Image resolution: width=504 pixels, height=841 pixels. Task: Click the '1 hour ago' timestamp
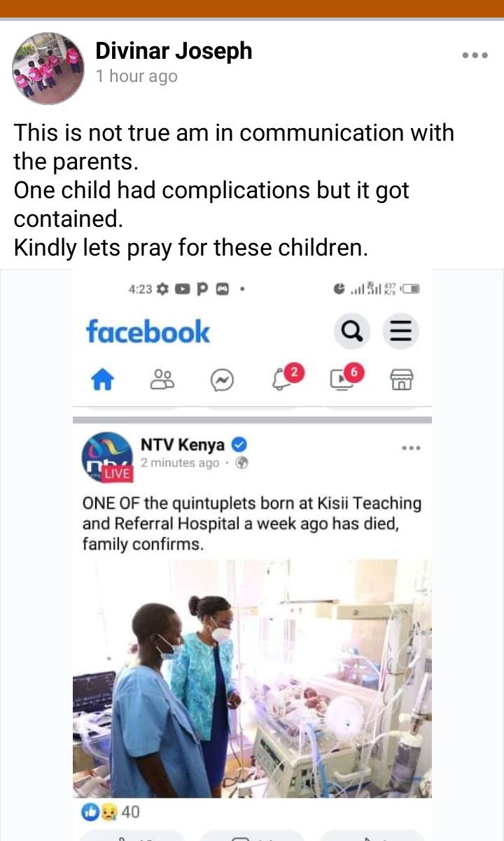point(136,76)
